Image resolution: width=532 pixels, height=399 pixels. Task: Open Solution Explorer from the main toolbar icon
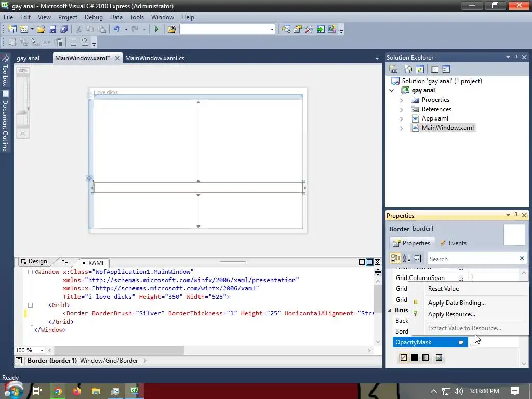(x=286, y=29)
